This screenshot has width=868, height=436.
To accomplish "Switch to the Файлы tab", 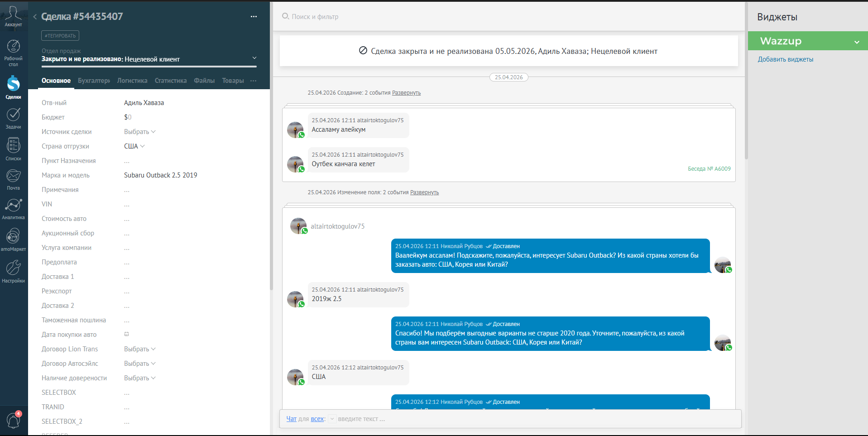I will coord(204,81).
